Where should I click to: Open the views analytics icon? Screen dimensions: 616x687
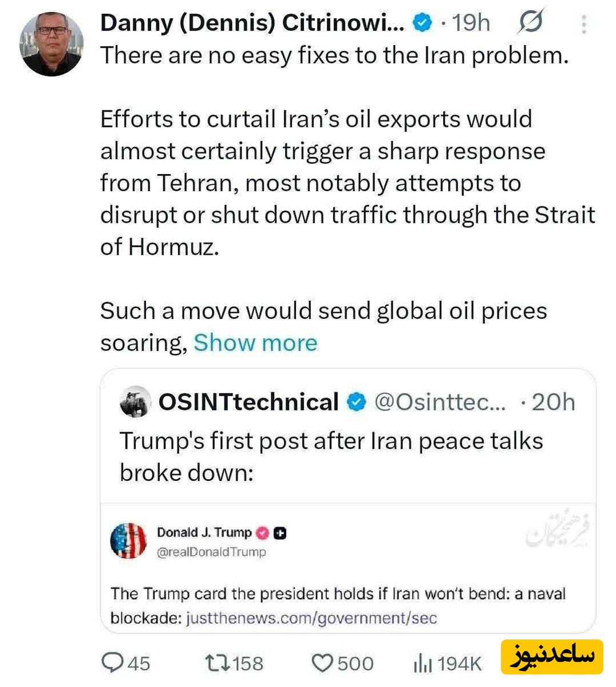(x=422, y=663)
